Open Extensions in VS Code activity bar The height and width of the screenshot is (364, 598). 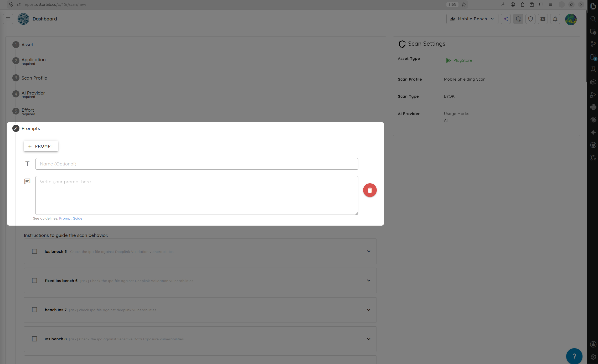pyautogui.click(x=593, y=57)
